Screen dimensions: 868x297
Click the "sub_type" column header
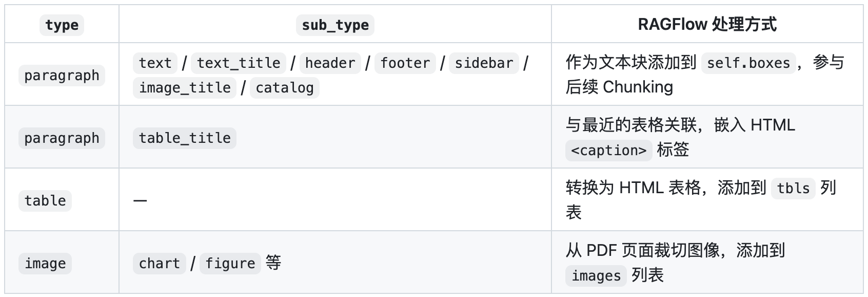pyautogui.click(x=335, y=25)
